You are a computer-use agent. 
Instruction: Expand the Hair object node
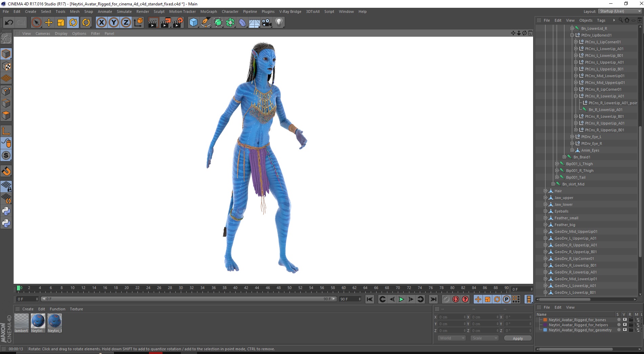coord(545,191)
